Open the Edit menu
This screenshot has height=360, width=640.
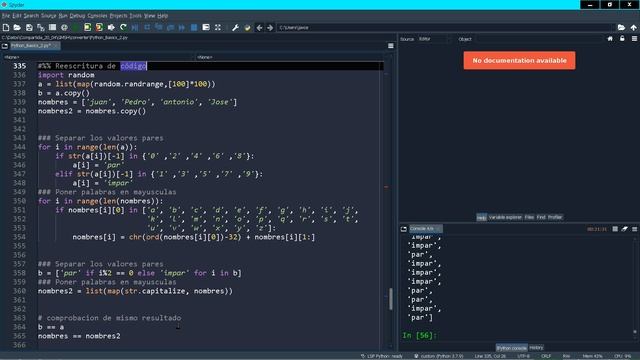17,16
